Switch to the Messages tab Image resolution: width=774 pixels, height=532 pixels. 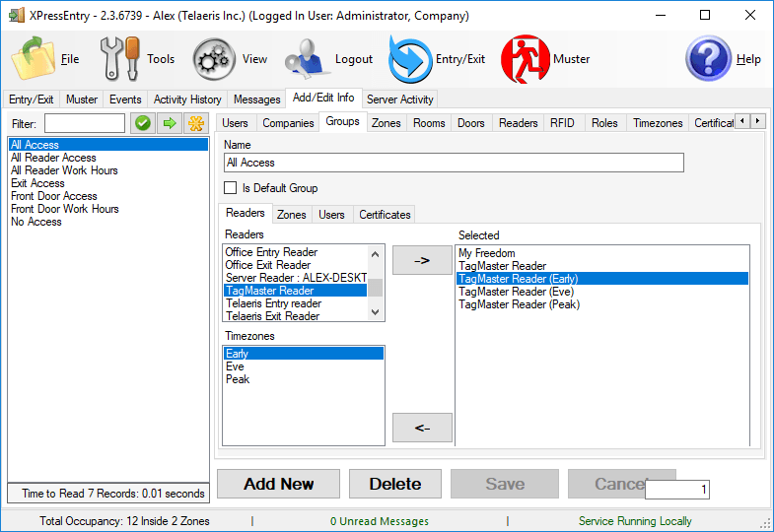click(256, 100)
